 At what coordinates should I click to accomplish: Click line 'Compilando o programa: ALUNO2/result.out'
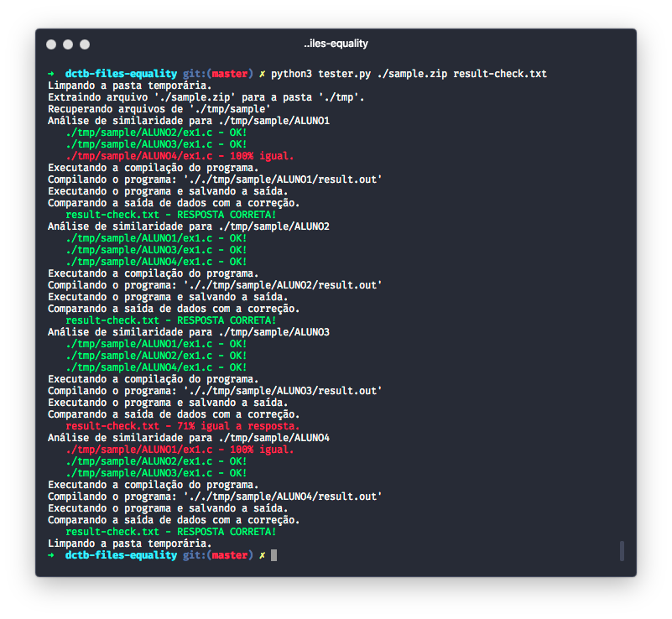coord(215,285)
